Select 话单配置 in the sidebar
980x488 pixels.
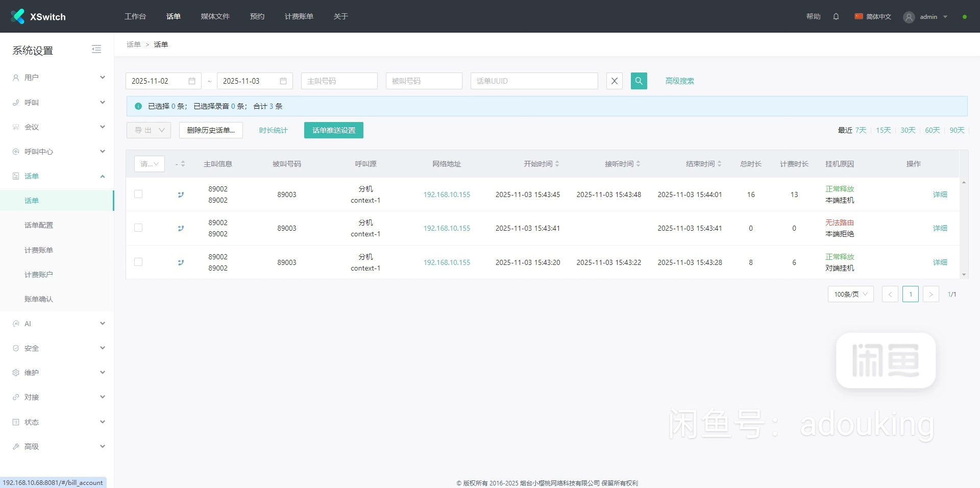coord(39,225)
